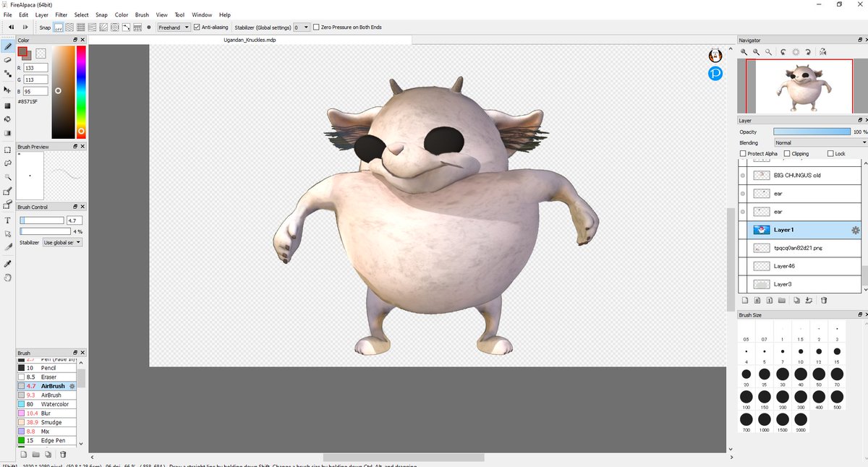Image resolution: width=868 pixels, height=467 pixels.
Task: Select the Text tool
Action: [7, 220]
